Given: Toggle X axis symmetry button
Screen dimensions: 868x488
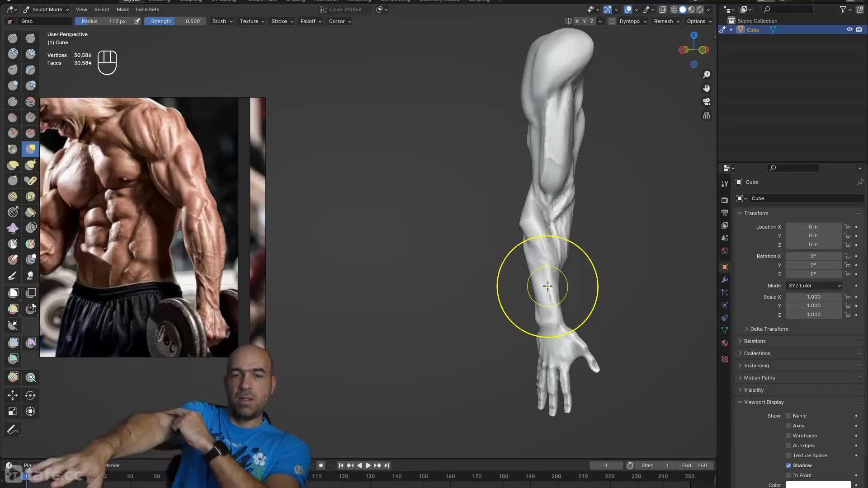Looking at the screenshot, I should [577, 21].
